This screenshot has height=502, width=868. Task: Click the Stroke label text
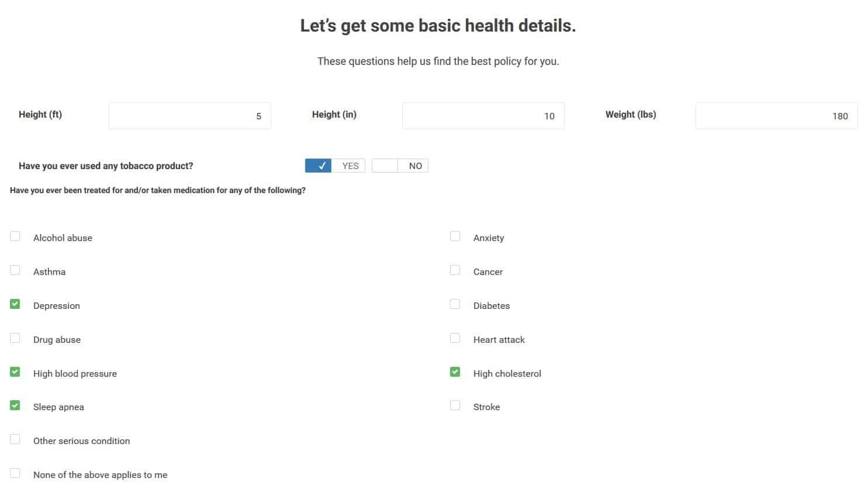click(x=487, y=407)
